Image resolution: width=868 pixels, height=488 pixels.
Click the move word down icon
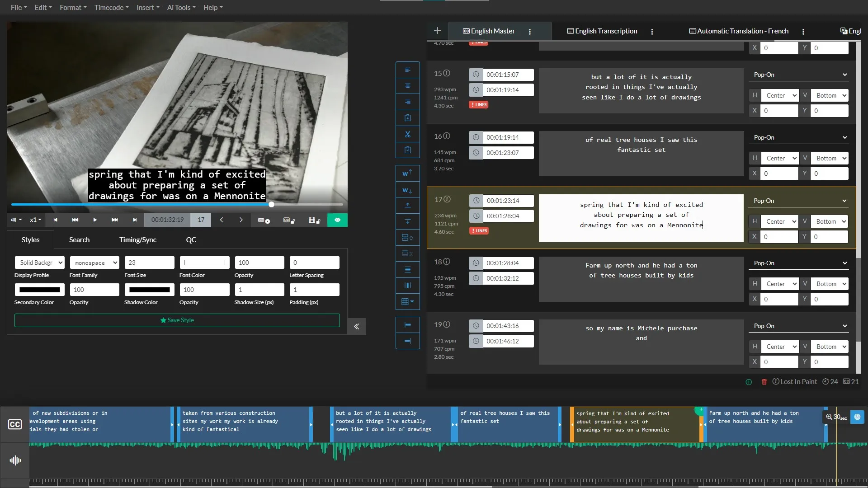tap(407, 190)
